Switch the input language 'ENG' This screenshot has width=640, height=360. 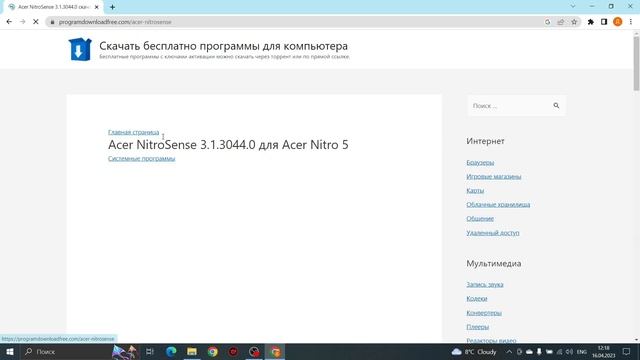[x=582, y=351]
